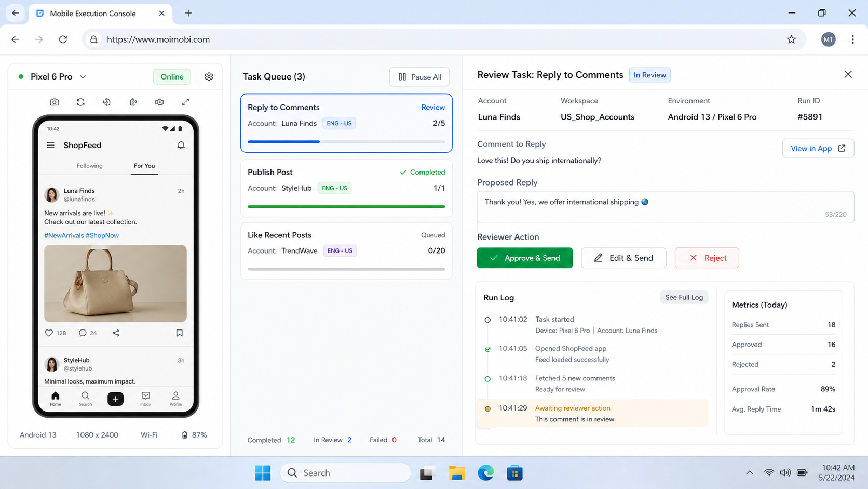Viewport: 868px width, 489px height.
Task: Open the MT profile avatar
Action: 828,39
